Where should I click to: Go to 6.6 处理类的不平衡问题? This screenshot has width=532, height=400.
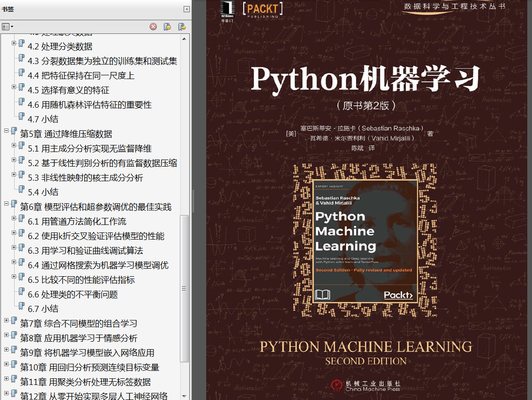[x=73, y=295]
